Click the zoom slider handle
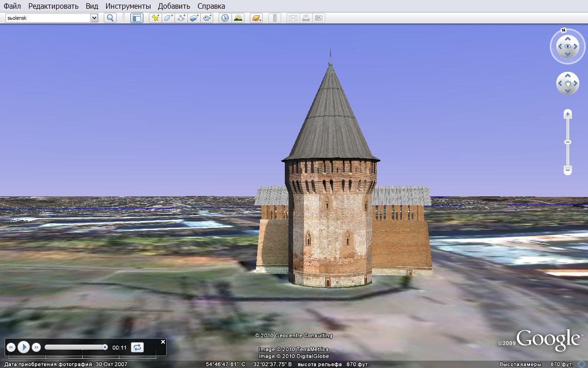 click(x=568, y=142)
